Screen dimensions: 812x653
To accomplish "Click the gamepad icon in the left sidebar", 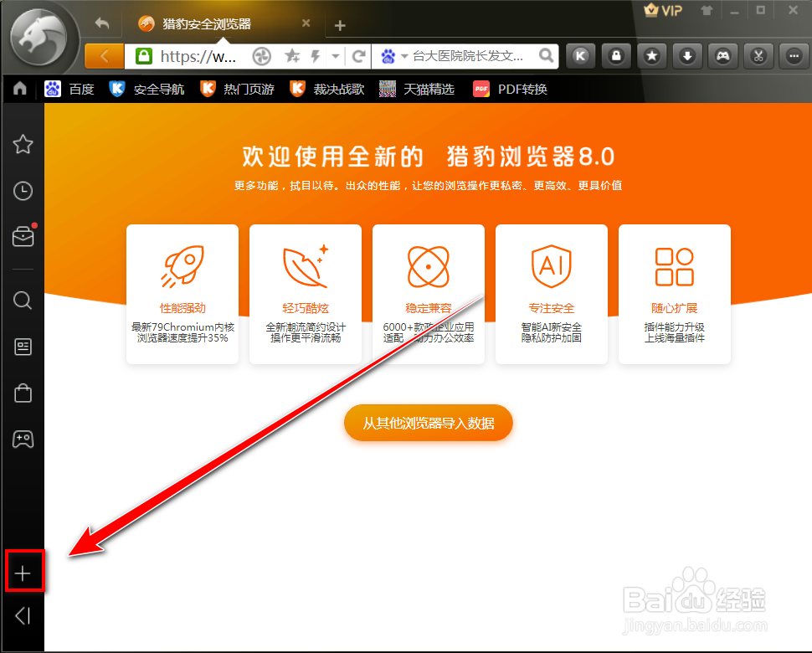I will tap(23, 439).
